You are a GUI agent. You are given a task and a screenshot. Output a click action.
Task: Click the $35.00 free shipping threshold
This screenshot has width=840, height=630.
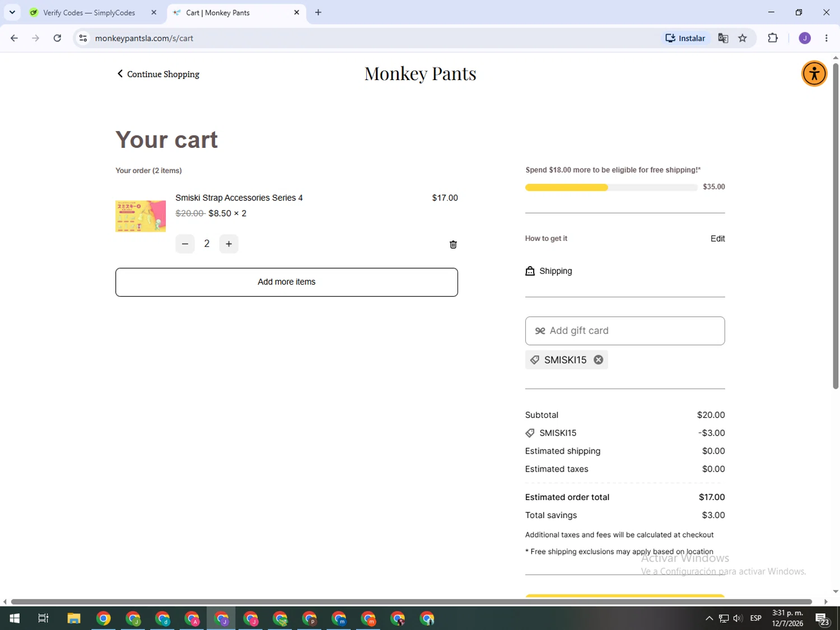tap(714, 187)
